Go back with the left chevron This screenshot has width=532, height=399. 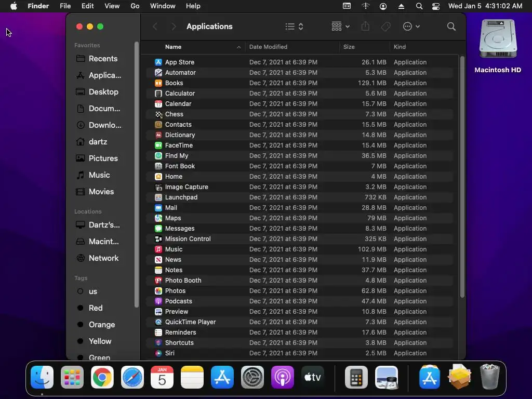point(155,26)
